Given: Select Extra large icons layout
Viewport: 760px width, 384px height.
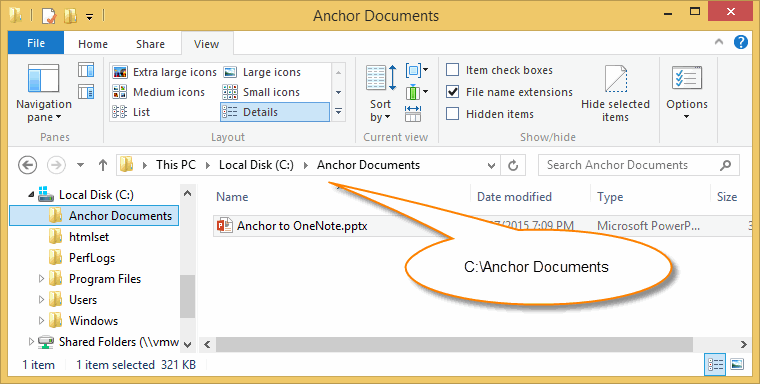Looking at the screenshot, I should coord(164,72).
